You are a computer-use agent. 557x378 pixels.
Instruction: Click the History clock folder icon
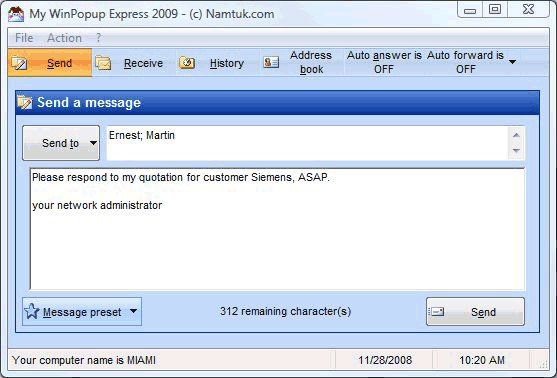point(187,63)
